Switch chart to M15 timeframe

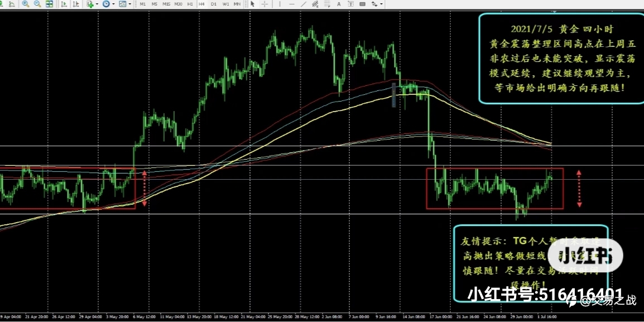pyautogui.click(x=166, y=4)
